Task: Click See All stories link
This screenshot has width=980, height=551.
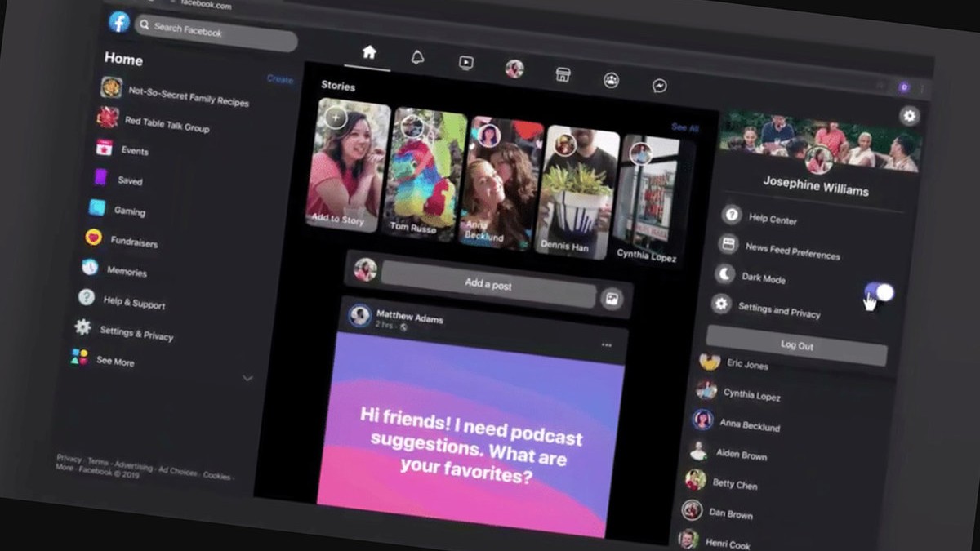Action: (684, 127)
